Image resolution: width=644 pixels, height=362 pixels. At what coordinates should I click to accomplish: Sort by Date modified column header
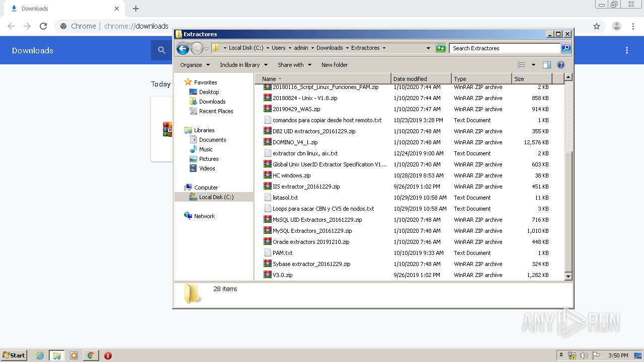[421, 79]
